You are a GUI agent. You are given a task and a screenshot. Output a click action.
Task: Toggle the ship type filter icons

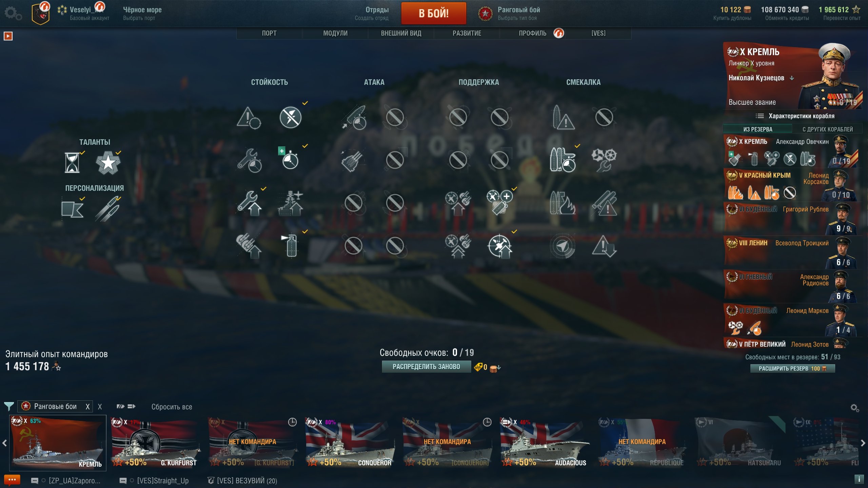126,406
